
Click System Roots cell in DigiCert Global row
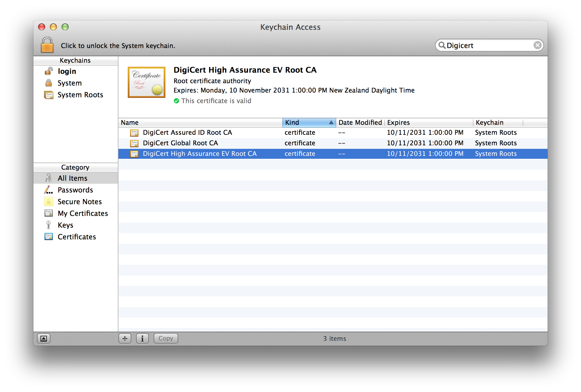click(x=496, y=143)
